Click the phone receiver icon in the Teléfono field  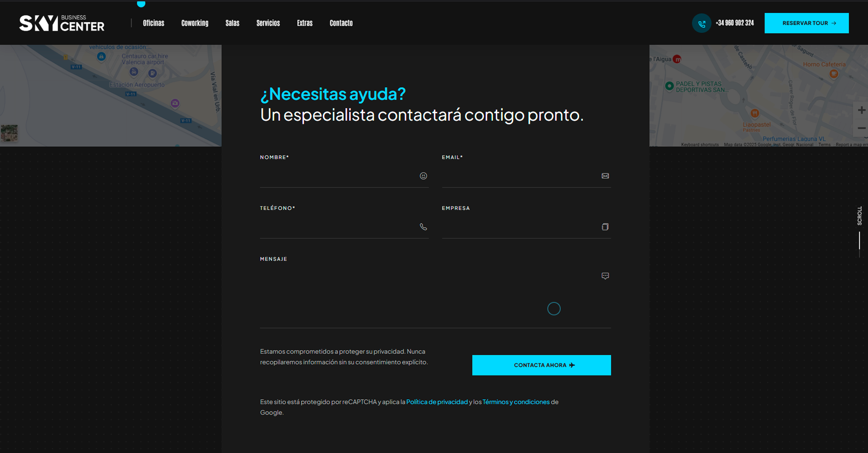pos(423,227)
